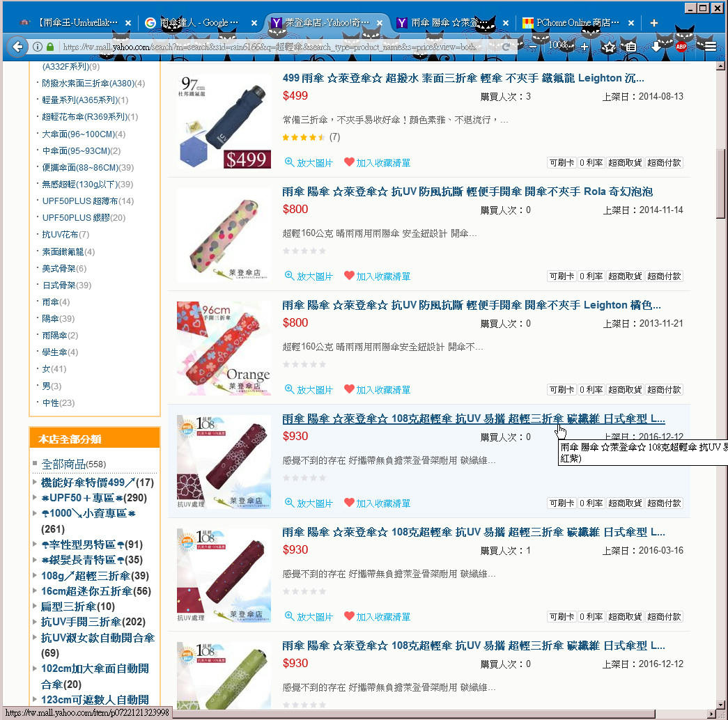Close the PChome Online 商店 tab
The width and height of the screenshot is (728, 720).
[630, 23]
